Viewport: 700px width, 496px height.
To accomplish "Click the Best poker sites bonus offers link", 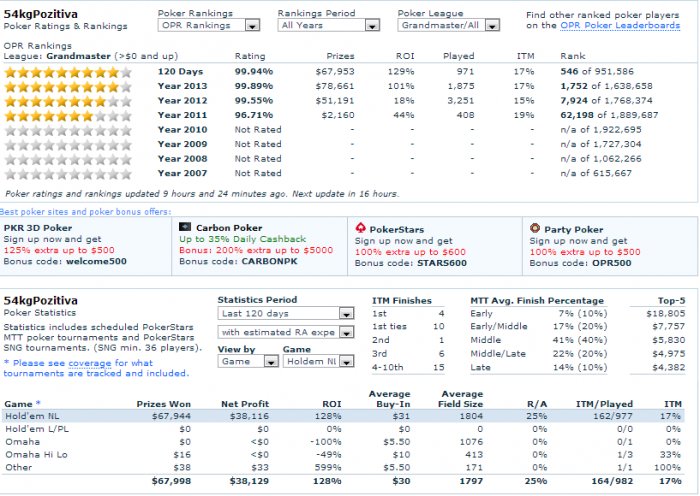I will point(84,213).
